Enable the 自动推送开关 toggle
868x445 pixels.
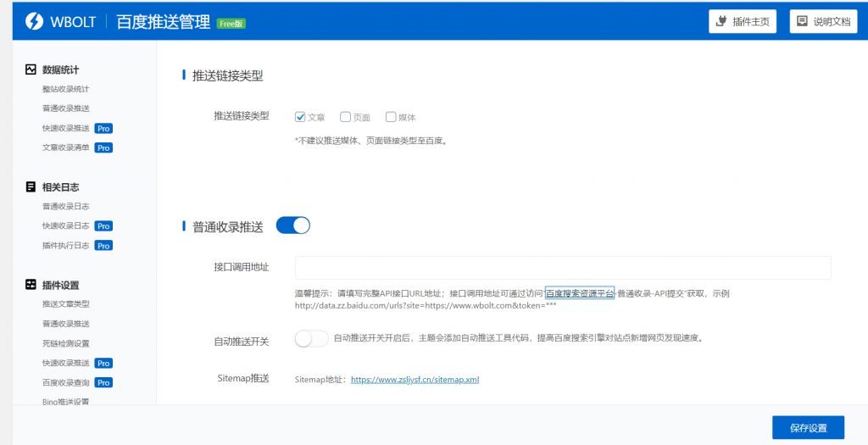pyautogui.click(x=311, y=338)
